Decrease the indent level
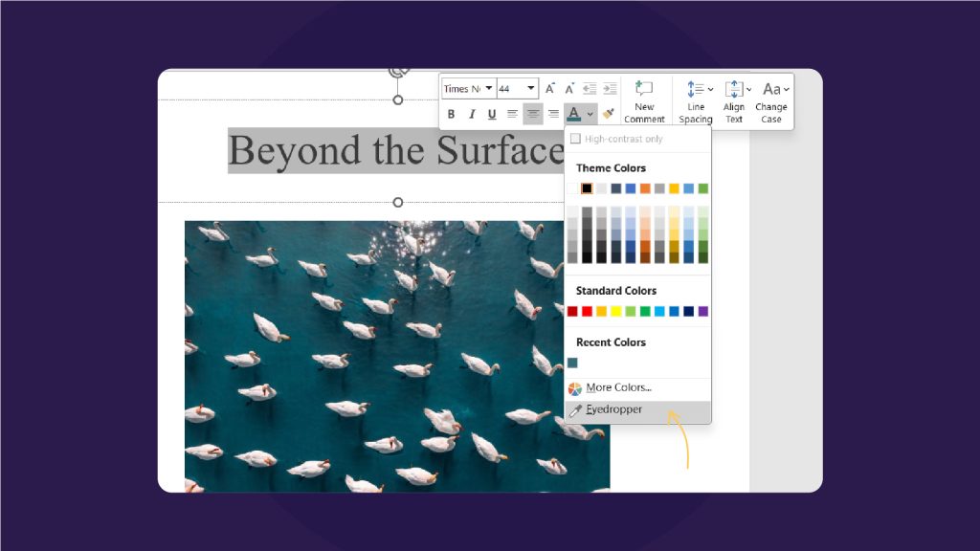The image size is (980, 551). point(589,88)
